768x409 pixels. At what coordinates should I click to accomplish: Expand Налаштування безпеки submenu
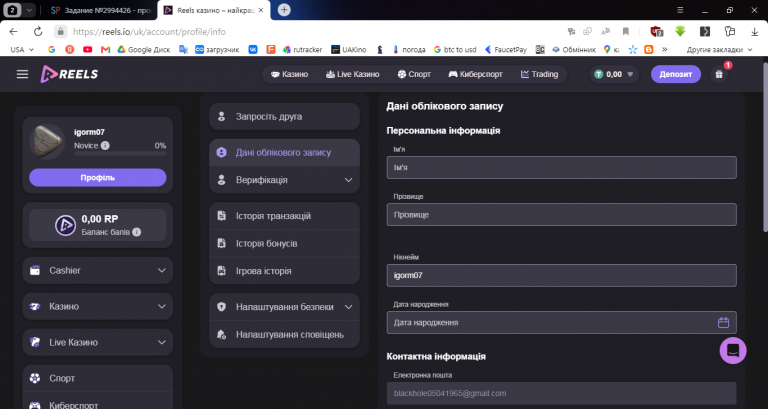point(284,307)
